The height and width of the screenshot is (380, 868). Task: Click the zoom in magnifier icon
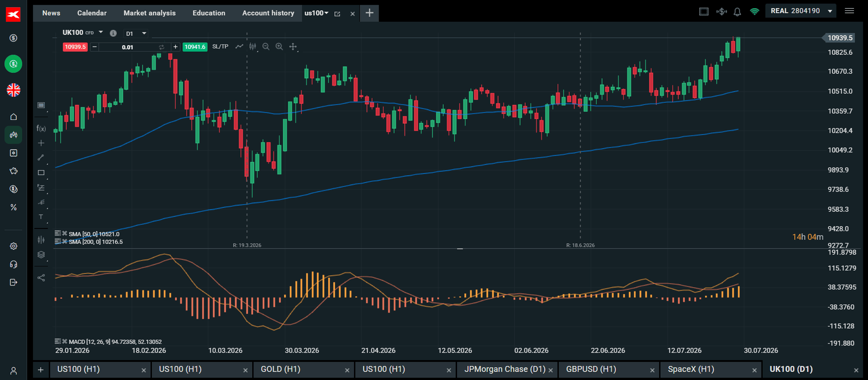[279, 47]
